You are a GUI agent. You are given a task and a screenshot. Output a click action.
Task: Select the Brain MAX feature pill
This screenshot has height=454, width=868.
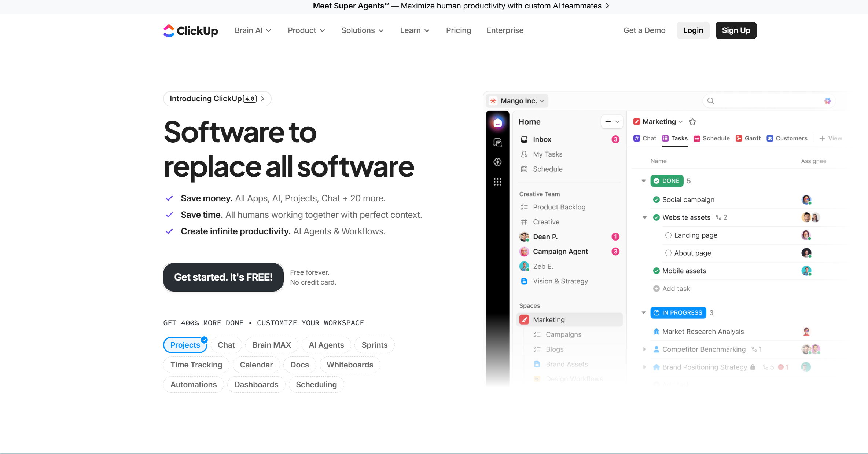(x=272, y=345)
